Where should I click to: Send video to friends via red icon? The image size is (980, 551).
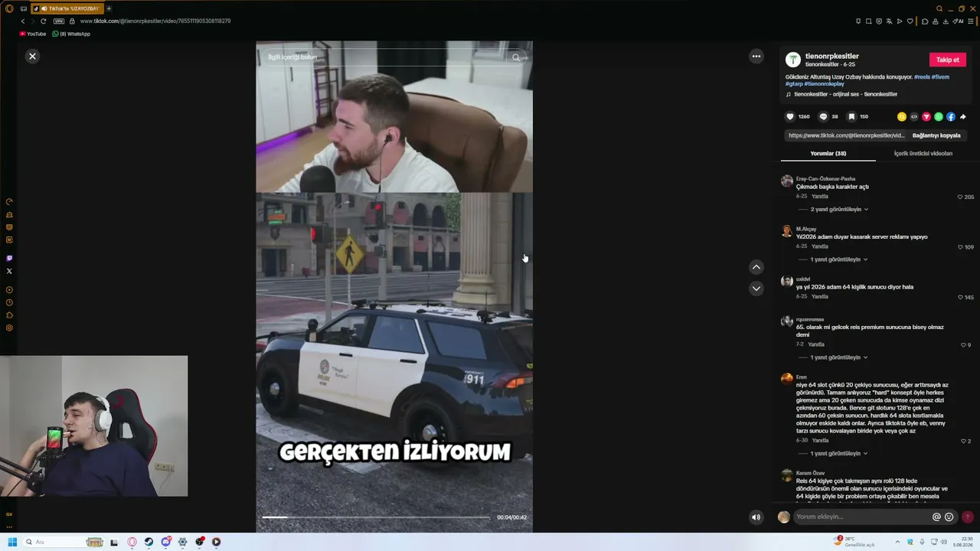[926, 116]
